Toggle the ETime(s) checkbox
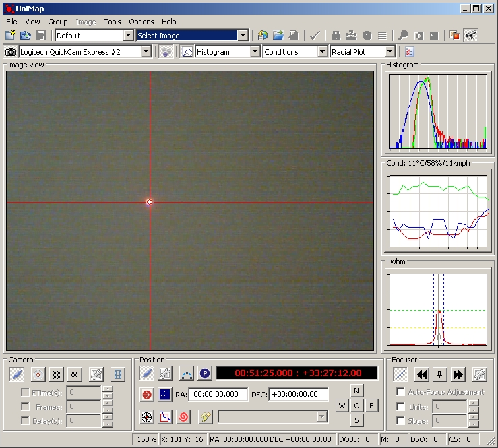Screen dimensions: 498x448 (x=26, y=392)
